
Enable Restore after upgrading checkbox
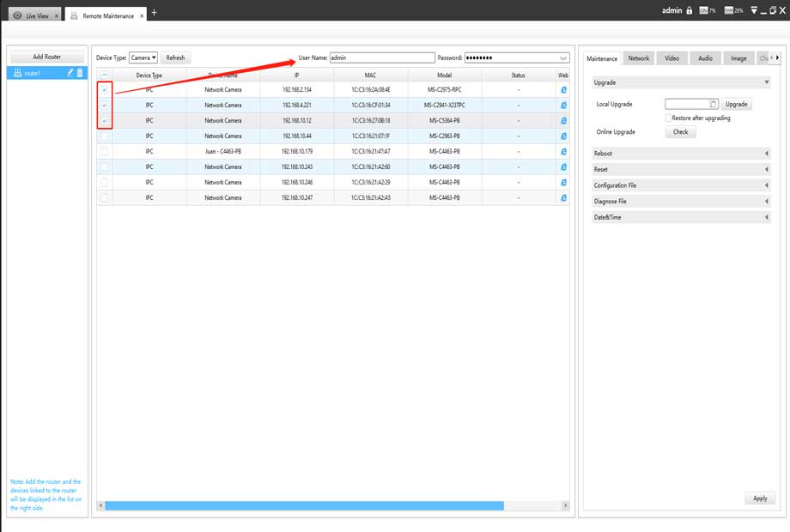point(669,118)
